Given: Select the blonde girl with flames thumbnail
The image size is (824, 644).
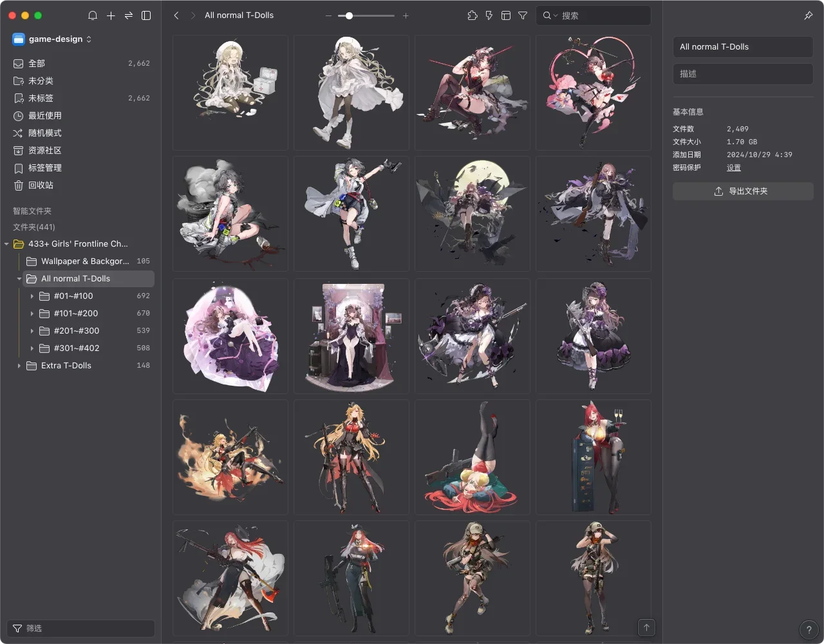Looking at the screenshot, I should pos(230,457).
